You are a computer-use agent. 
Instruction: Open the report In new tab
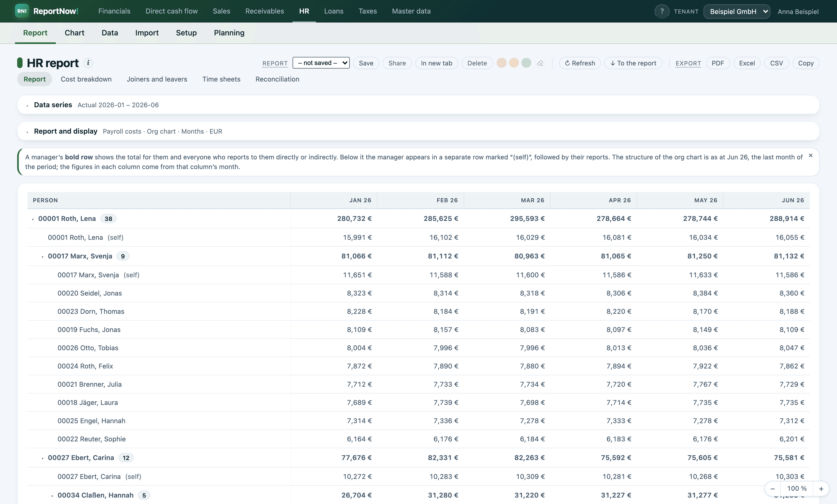tap(437, 63)
